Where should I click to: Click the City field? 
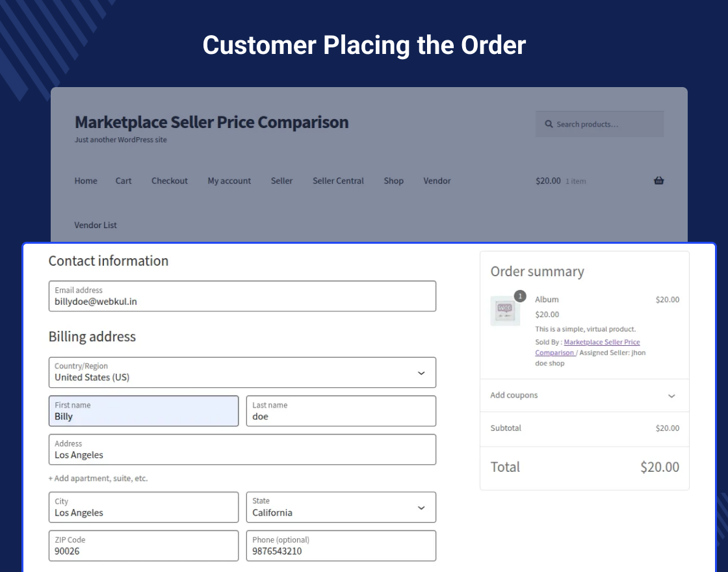(144, 507)
